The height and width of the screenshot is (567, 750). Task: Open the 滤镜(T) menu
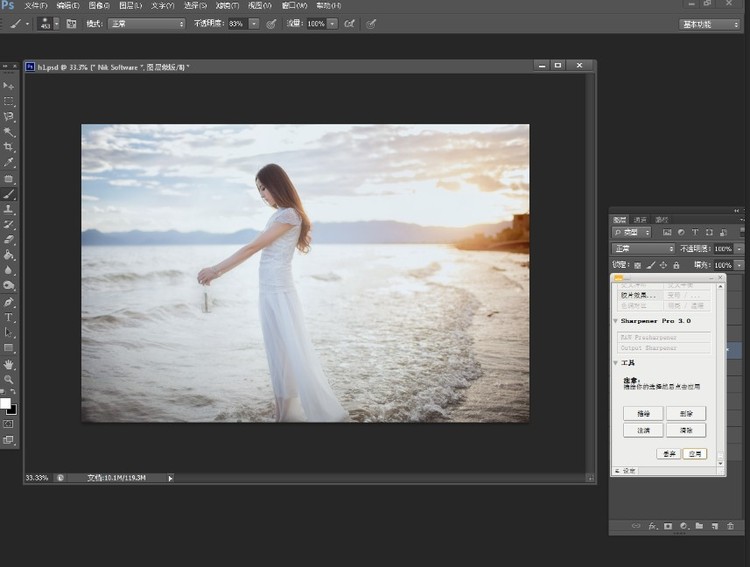pyautogui.click(x=227, y=6)
